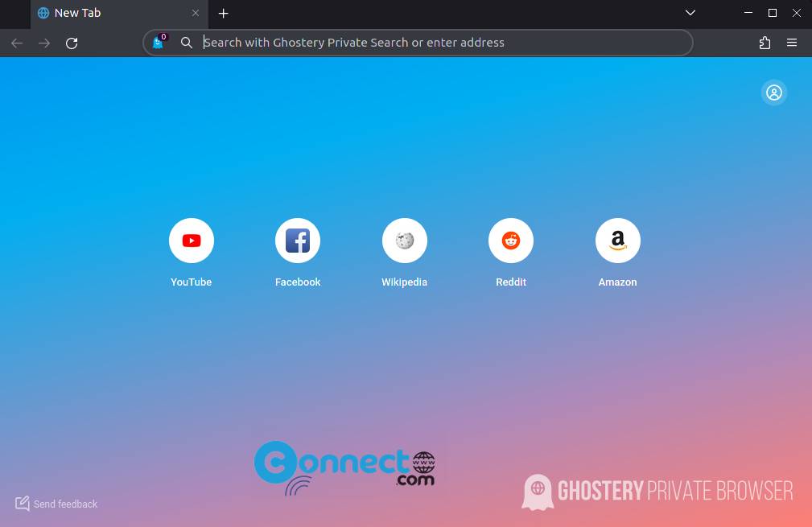Go forward to next page
This screenshot has width=812, height=527.
[x=44, y=43]
